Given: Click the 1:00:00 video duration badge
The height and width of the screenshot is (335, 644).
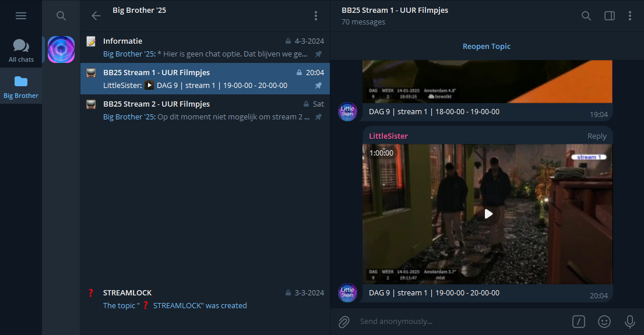Looking at the screenshot, I should tap(381, 153).
